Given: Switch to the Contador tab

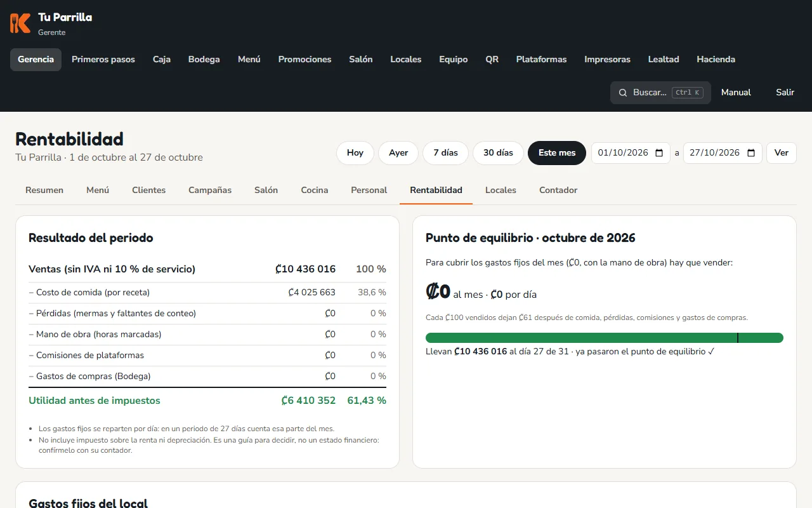Looking at the screenshot, I should coord(558,190).
